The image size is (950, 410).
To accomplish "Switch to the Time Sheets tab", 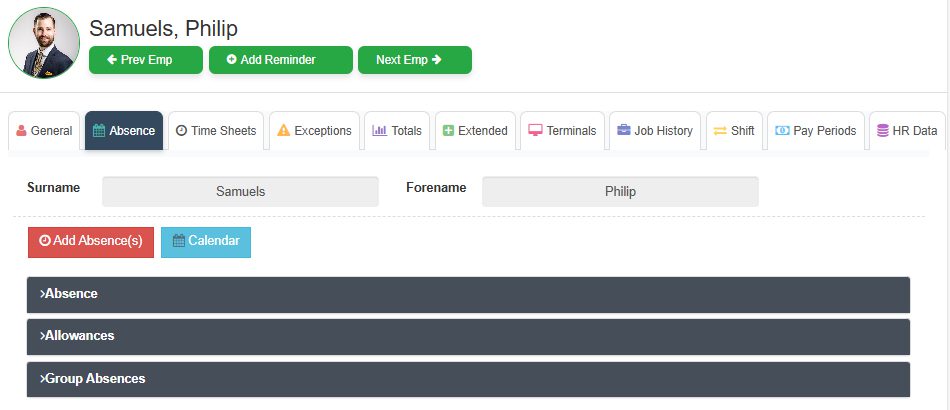I will point(216,131).
